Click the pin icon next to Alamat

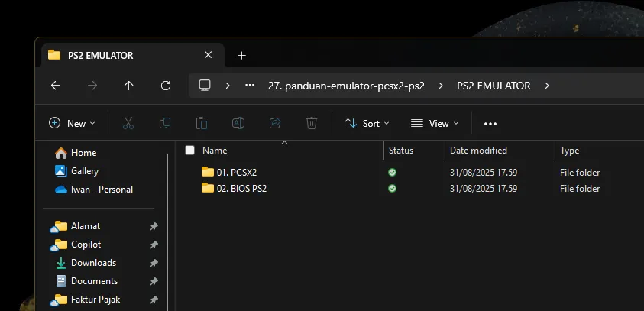pyautogui.click(x=154, y=226)
